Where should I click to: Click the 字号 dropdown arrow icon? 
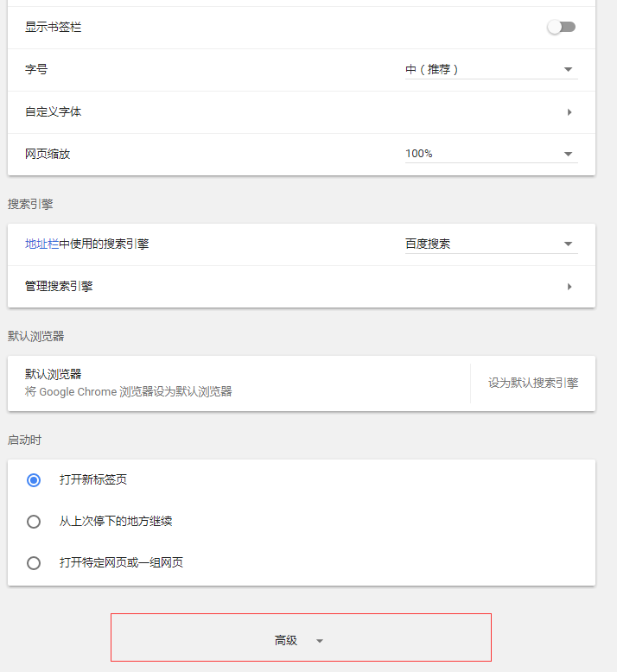coord(568,69)
